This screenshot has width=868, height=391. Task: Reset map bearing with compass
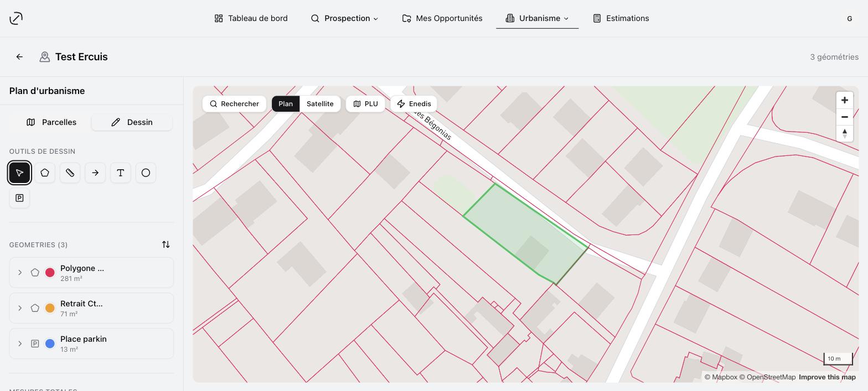pos(844,133)
